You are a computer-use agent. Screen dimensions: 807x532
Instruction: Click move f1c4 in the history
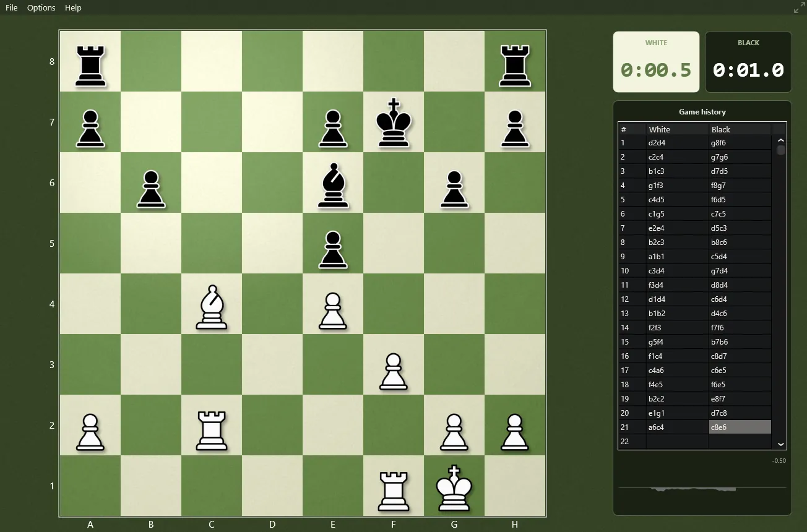coord(677,356)
